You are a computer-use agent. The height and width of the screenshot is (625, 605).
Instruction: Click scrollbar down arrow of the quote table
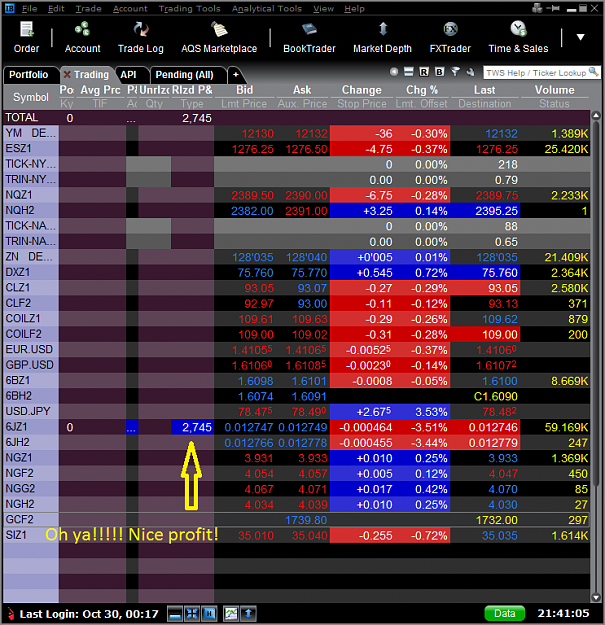(x=596, y=597)
